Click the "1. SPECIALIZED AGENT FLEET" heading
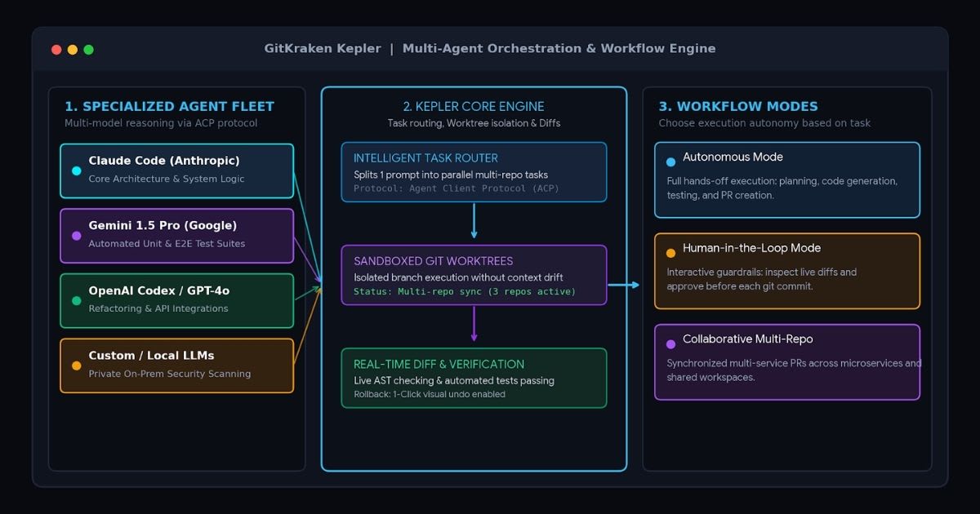Screen dimensions: 980x514 tap(170, 106)
